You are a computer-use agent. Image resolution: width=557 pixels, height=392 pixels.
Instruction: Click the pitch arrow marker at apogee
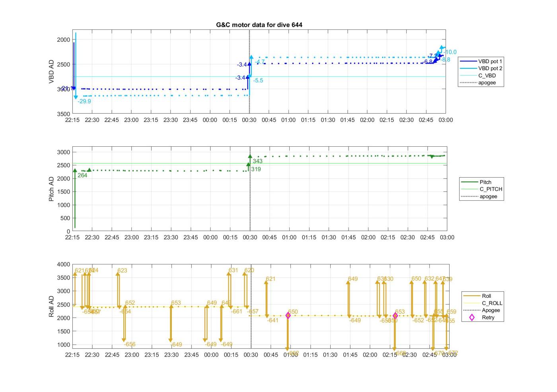click(250, 157)
